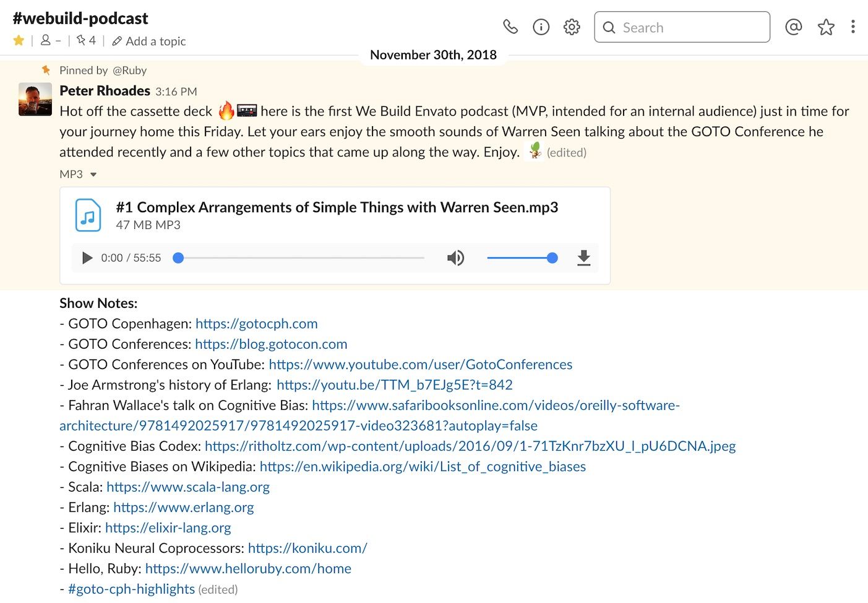Download the MP3 file

583,258
